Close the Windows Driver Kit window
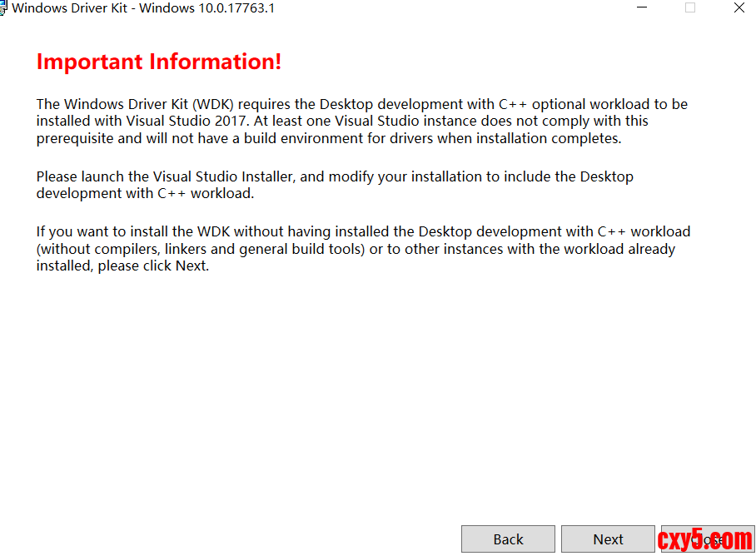756x556 pixels. pyautogui.click(x=739, y=7)
